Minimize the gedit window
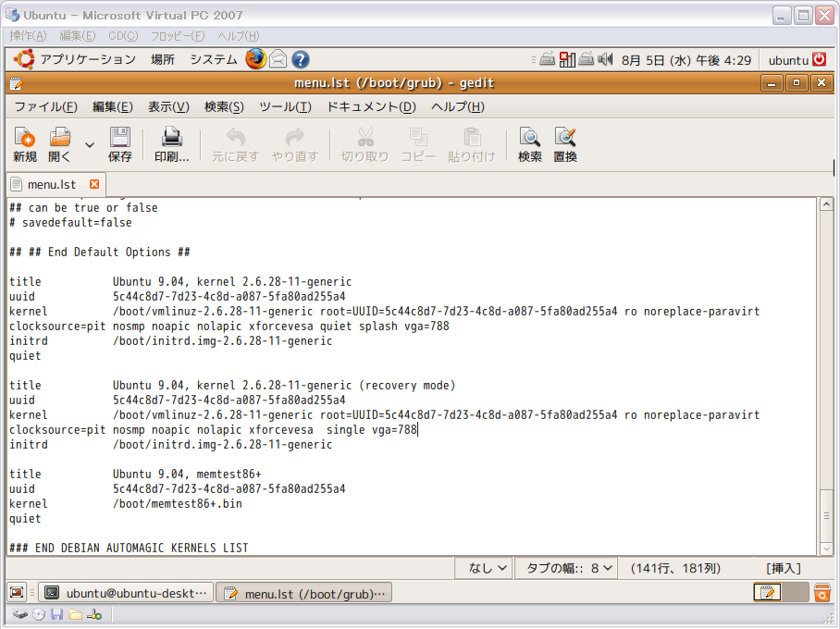The height and width of the screenshot is (629, 840). [772, 83]
